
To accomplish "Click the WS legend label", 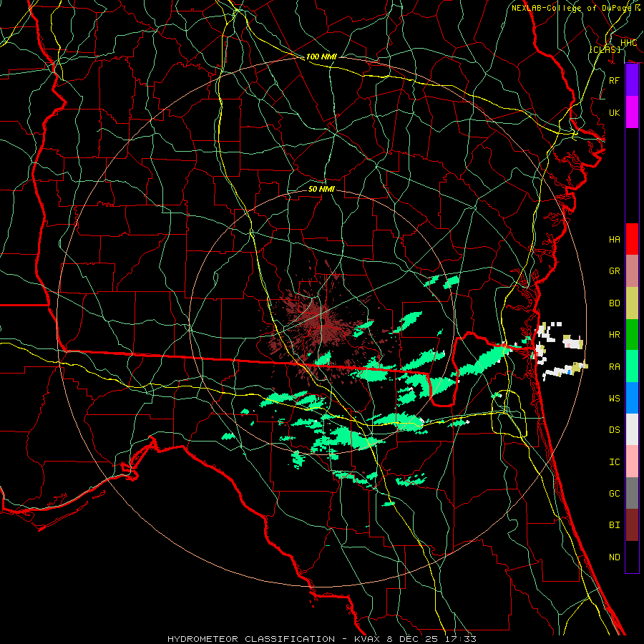I will [x=614, y=399].
